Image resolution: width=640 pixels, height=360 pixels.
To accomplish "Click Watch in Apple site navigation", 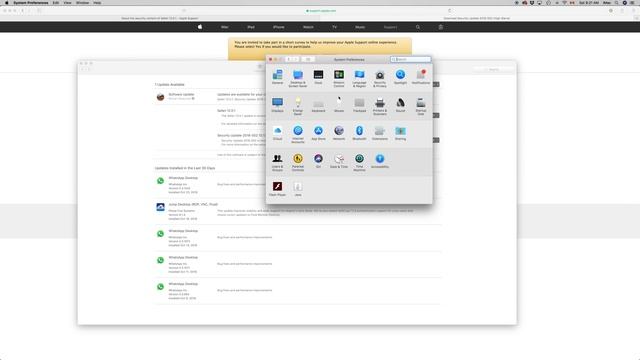I will coord(308,27).
